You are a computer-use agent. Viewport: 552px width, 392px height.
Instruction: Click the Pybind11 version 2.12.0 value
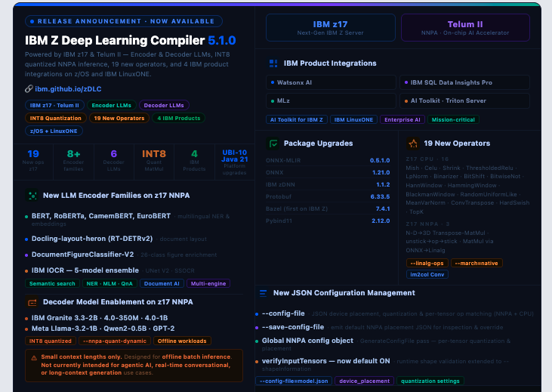pos(381,221)
